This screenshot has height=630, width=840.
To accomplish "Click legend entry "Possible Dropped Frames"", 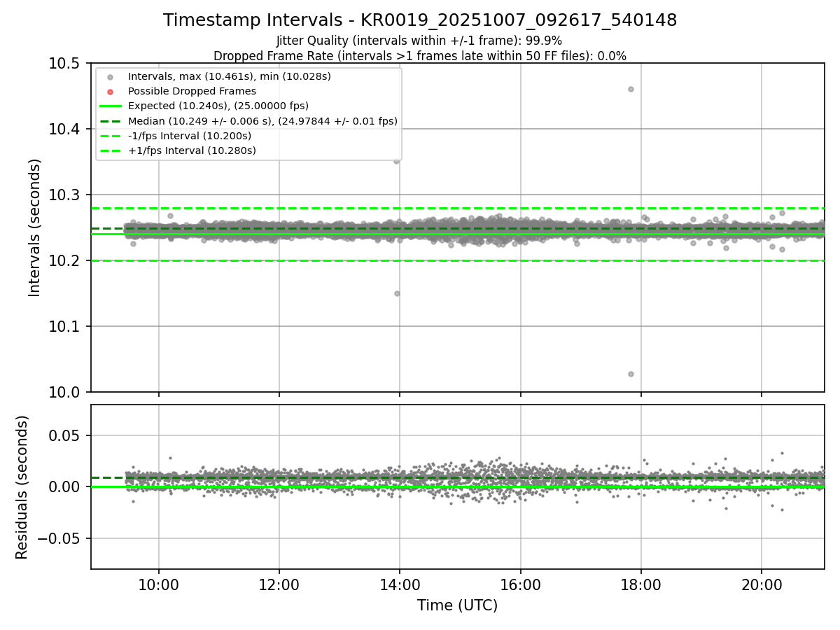I will coord(192,91).
